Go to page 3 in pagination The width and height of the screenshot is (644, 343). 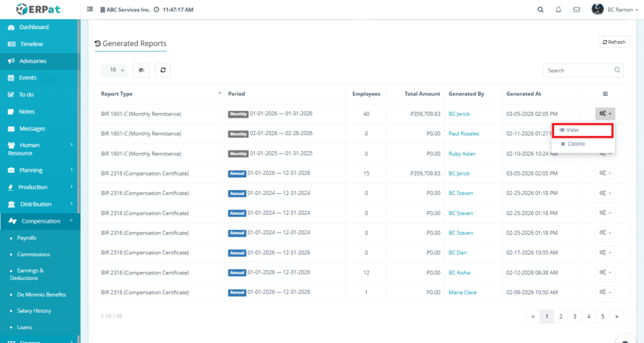tap(574, 317)
